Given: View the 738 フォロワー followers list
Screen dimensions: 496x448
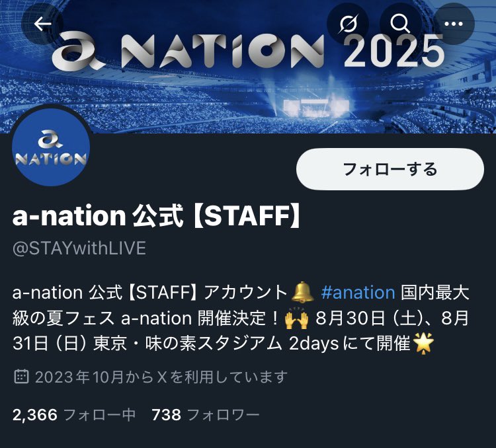Looking at the screenshot, I should [x=206, y=415].
